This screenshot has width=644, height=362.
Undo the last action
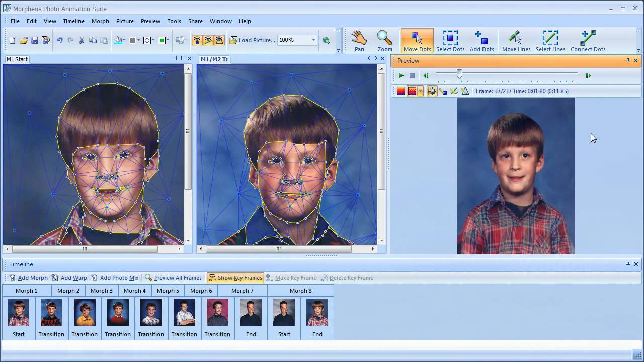click(59, 40)
